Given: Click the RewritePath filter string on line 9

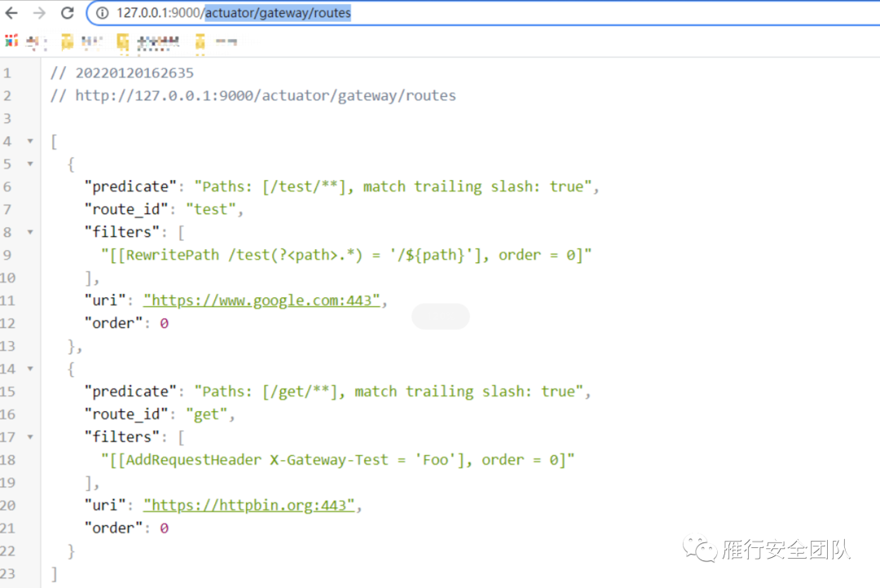Looking at the screenshot, I should 345,255.
